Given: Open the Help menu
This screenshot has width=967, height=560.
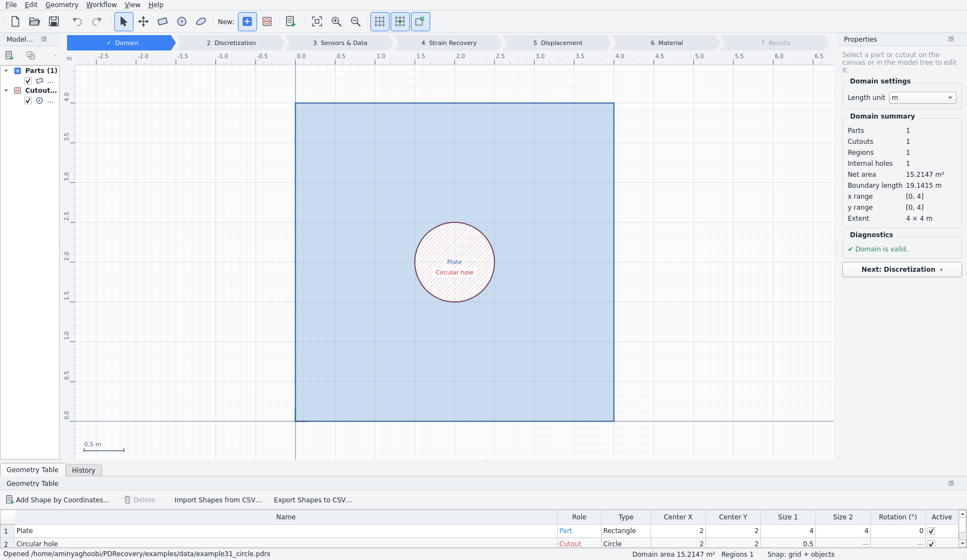Looking at the screenshot, I should pyautogui.click(x=156, y=5).
